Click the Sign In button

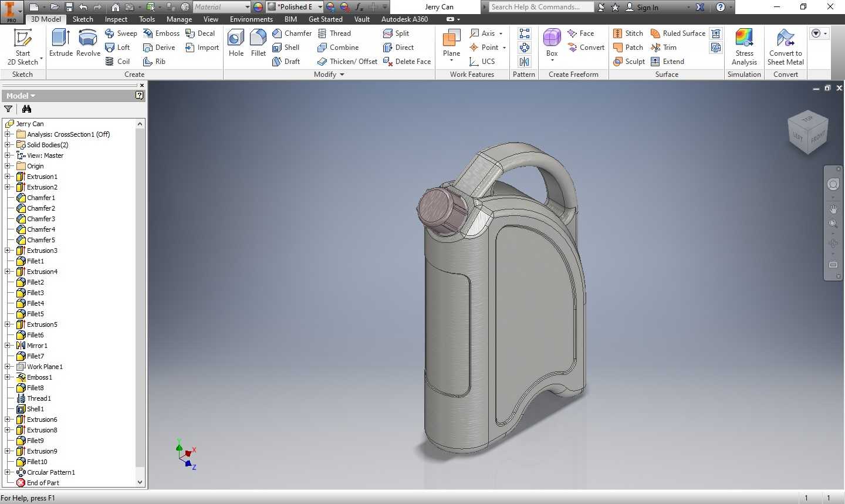coord(641,7)
